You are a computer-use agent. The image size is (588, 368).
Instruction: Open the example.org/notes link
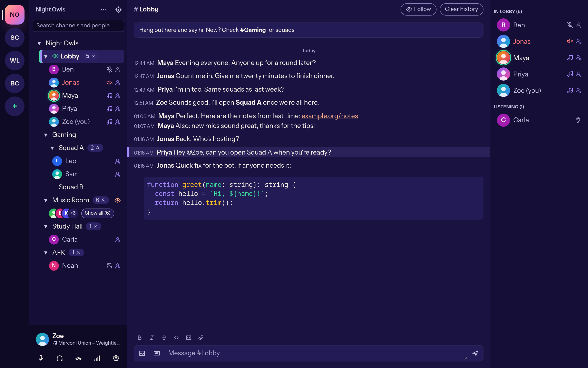click(x=330, y=116)
